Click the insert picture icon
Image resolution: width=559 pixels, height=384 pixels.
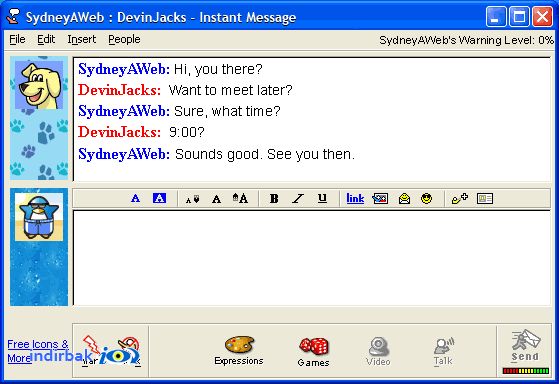click(x=380, y=198)
